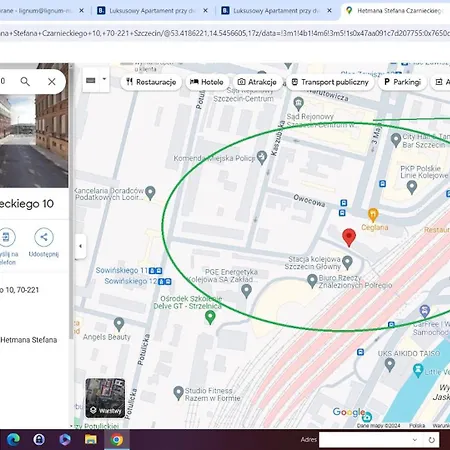This screenshot has width=450, height=450.
Task: Switch to the second Luksusowy Apartament tab
Action: coord(277,11)
